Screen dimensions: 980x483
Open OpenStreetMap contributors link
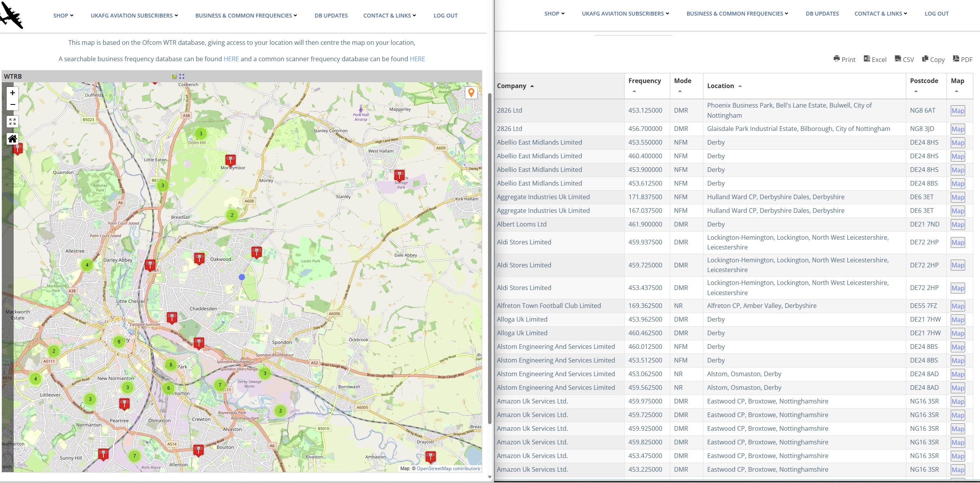click(448, 469)
